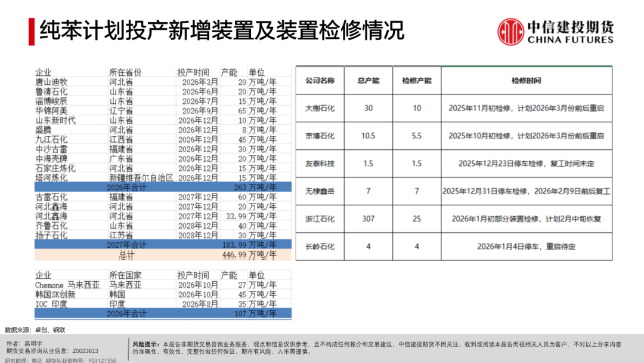This screenshot has width=644, height=363.
Task: Click the Chemone 马来西亚 enterprise cell
Action: (67, 285)
